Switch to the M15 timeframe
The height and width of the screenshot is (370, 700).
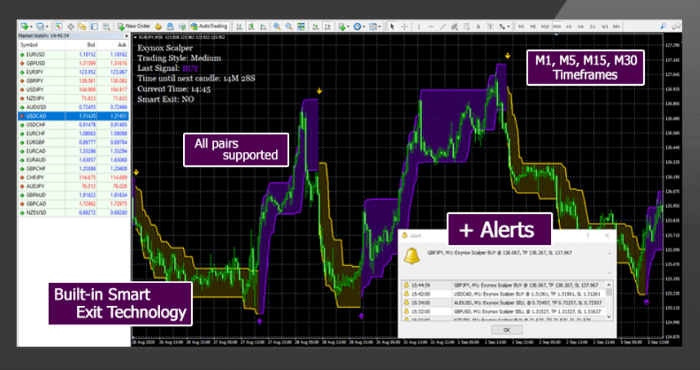click(x=545, y=26)
